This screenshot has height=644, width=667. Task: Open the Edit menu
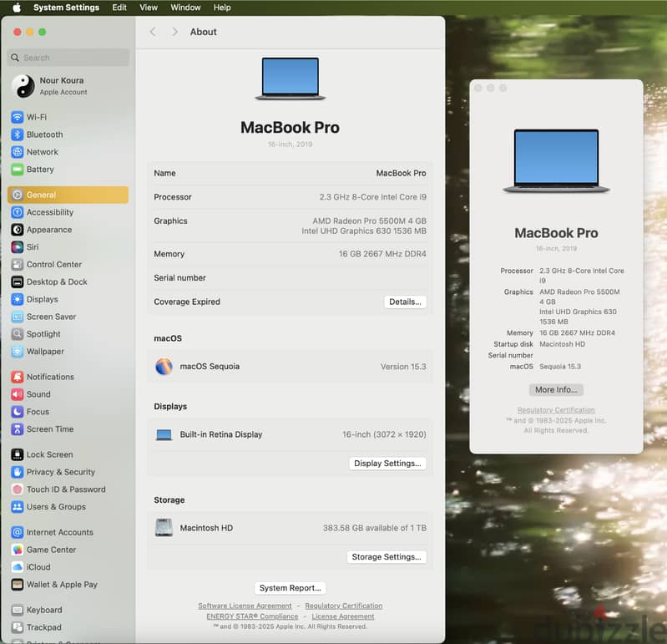pos(119,8)
